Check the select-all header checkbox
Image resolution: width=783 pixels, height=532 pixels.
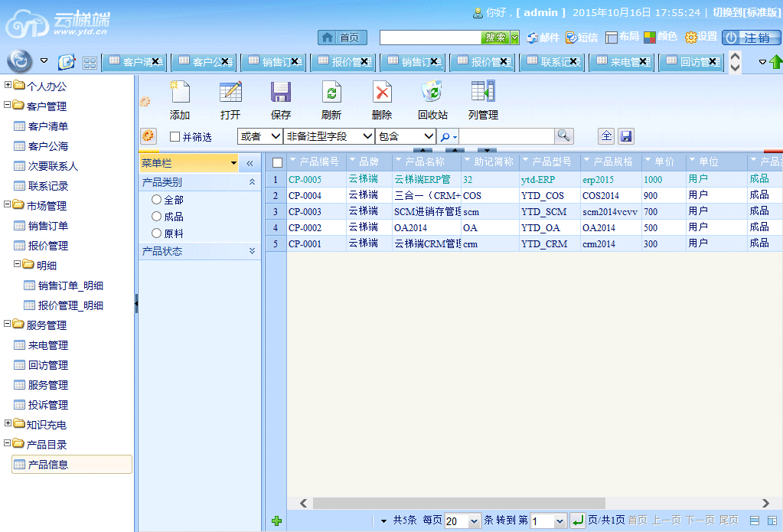click(x=278, y=162)
